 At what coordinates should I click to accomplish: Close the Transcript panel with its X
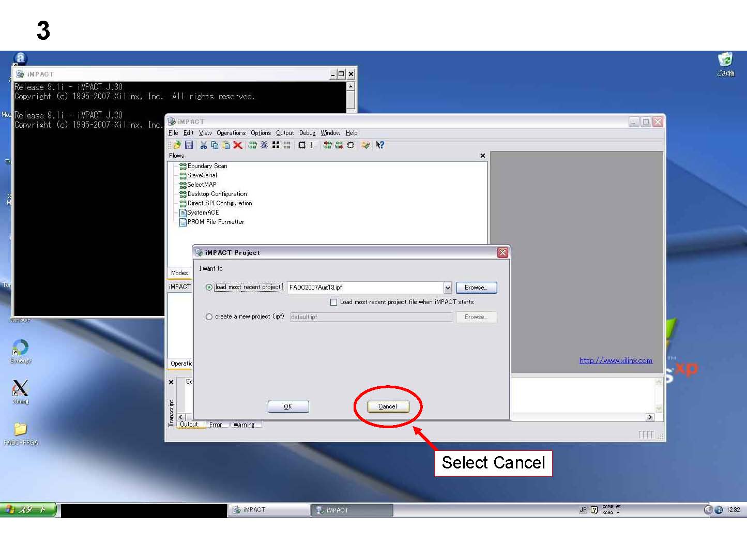click(171, 382)
